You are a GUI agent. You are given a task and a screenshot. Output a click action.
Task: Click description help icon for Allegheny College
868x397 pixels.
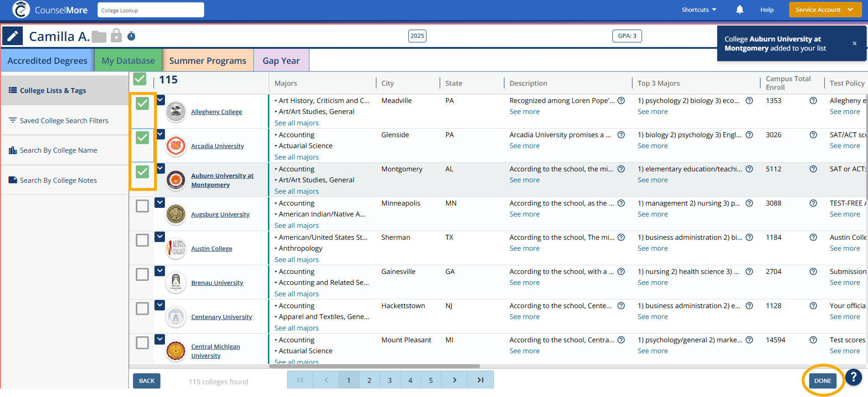(621, 101)
